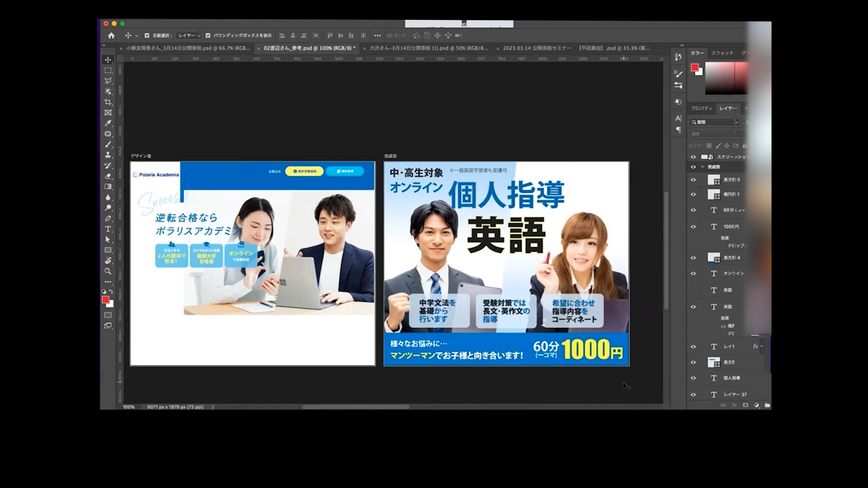Click the Link layers chain button
The height and width of the screenshot is (488, 868).
pyautogui.click(x=723, y=405)
